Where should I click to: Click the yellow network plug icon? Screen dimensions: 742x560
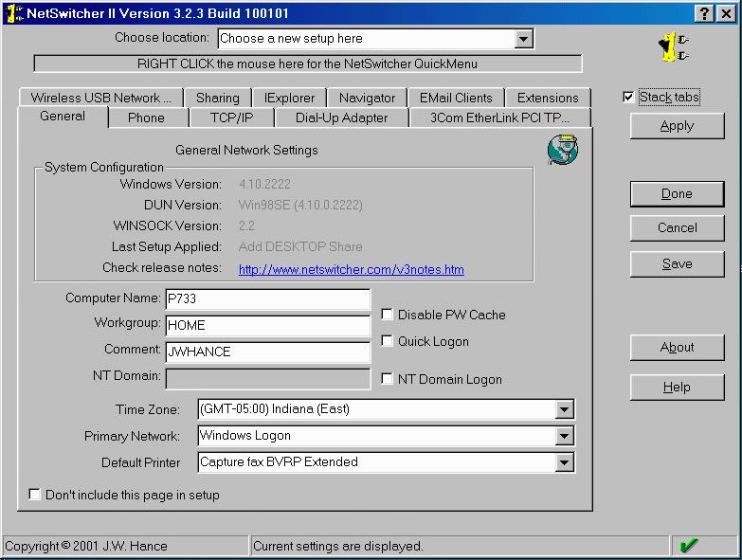tap(674, 46)
